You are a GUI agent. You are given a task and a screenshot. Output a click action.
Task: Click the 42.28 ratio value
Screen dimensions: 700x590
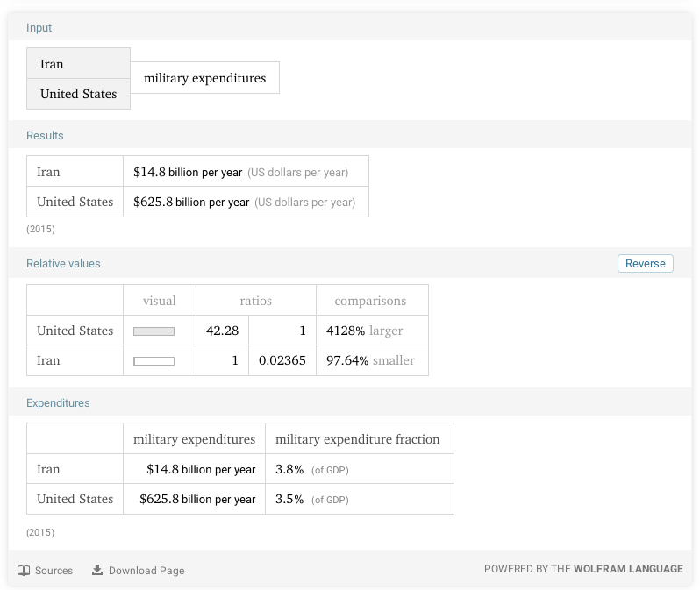pyautogui.click(x=222, y=331)
